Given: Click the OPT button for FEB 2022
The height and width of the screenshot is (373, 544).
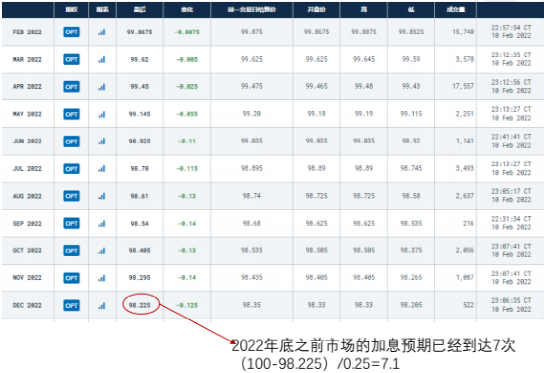Looking at the screenshot, I should pos(71,32).
